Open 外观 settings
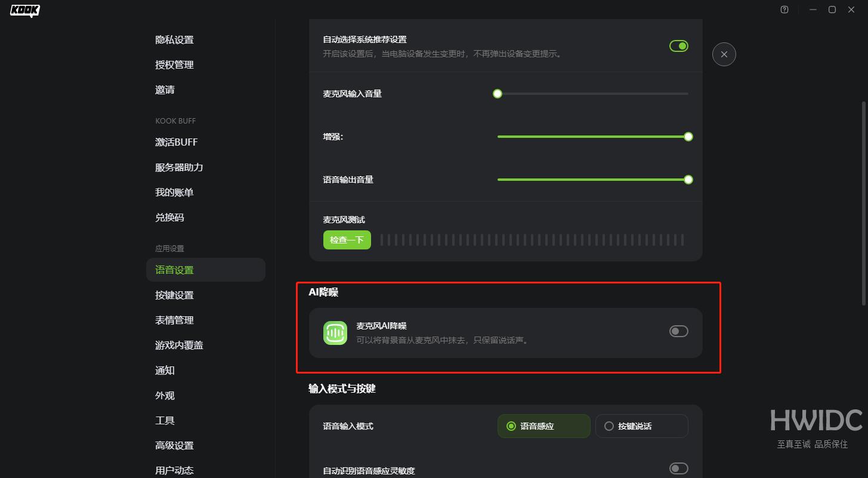 [x=206, y=396]
